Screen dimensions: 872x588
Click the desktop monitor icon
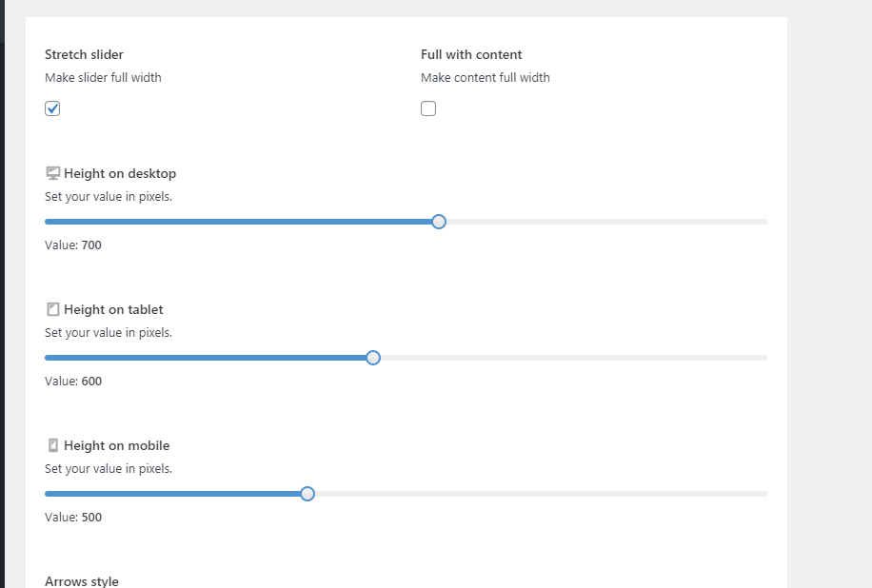(53, 173)
